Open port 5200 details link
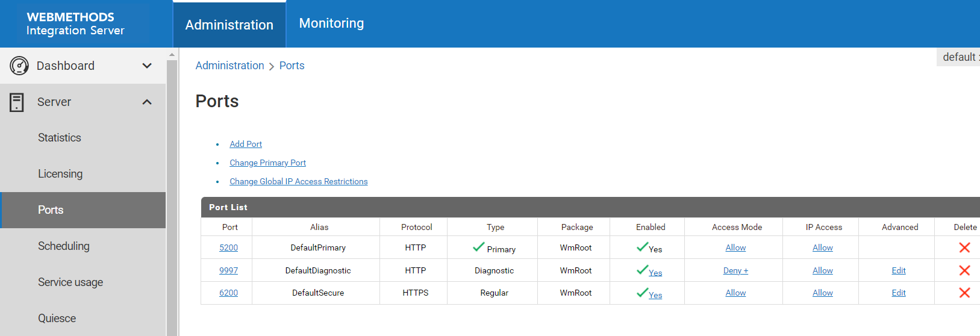This screenshot has width=980, height=336. [x=228, y=247]
